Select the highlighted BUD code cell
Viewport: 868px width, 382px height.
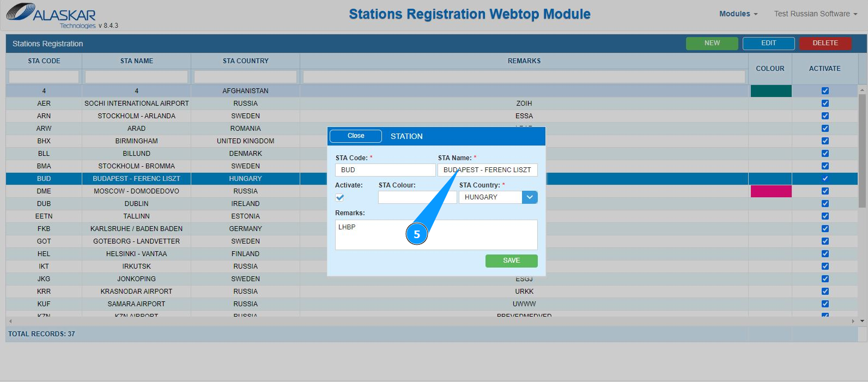44,179
